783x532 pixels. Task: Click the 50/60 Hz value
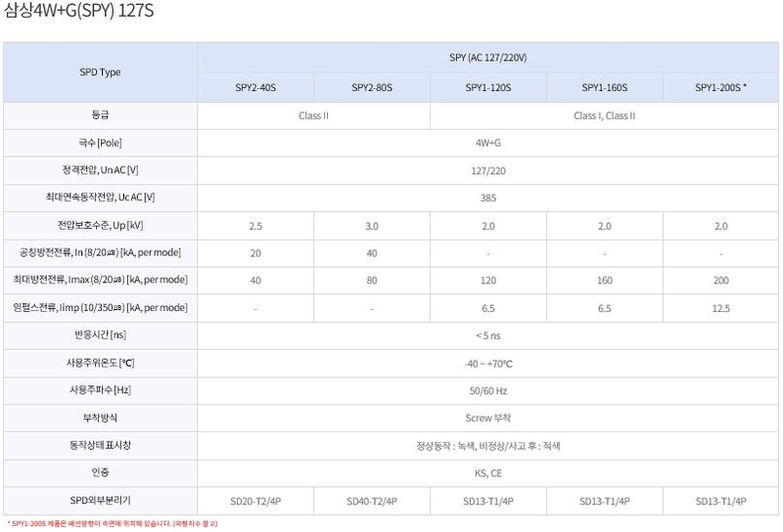coord(487,391)
